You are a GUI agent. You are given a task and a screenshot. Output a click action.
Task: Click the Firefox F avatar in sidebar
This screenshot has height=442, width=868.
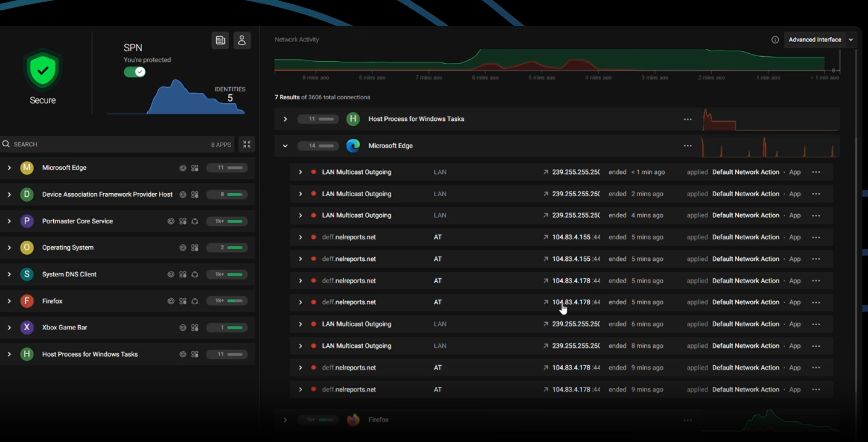pos(27,301)
